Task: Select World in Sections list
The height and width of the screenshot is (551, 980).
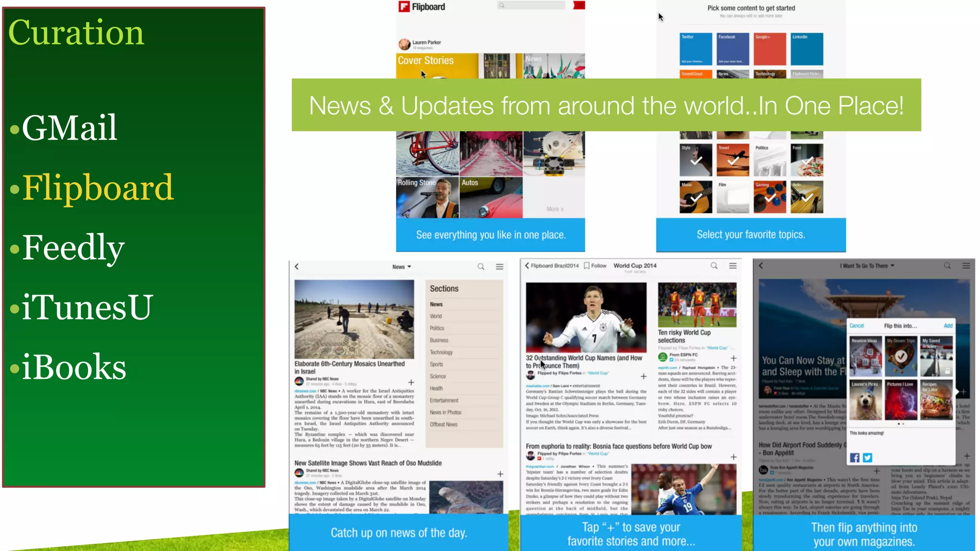Action: tap(435, 316)
